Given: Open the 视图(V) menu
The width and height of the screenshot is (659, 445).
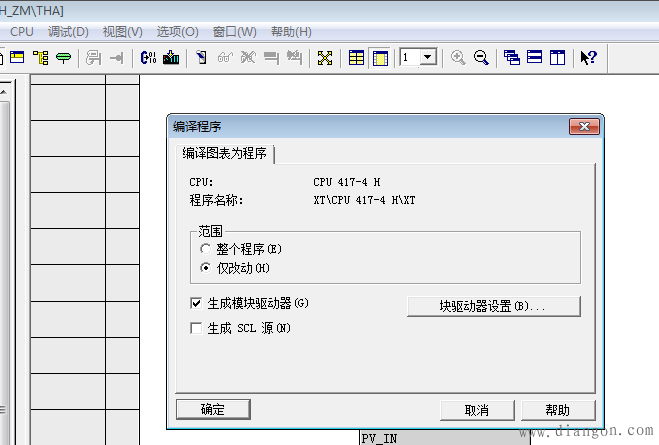Looking at the screenshot, I should pos(123,32).
